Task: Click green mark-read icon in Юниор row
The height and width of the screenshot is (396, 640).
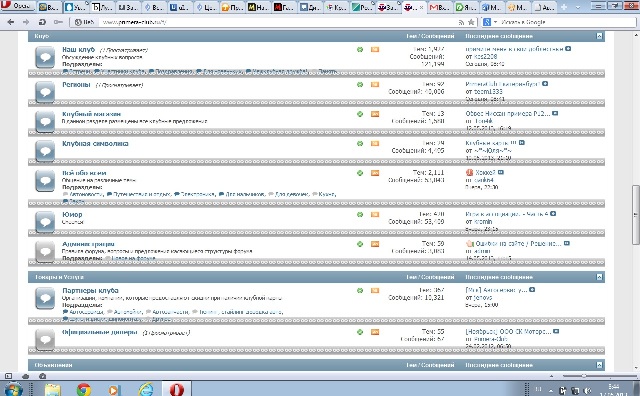Action: coord(360,214)
